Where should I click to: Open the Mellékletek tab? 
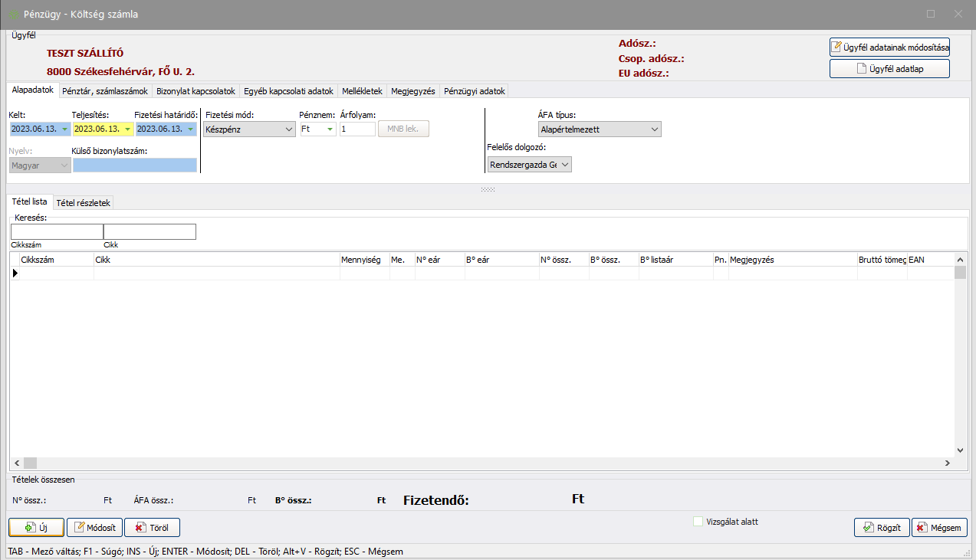pos(362,90)
